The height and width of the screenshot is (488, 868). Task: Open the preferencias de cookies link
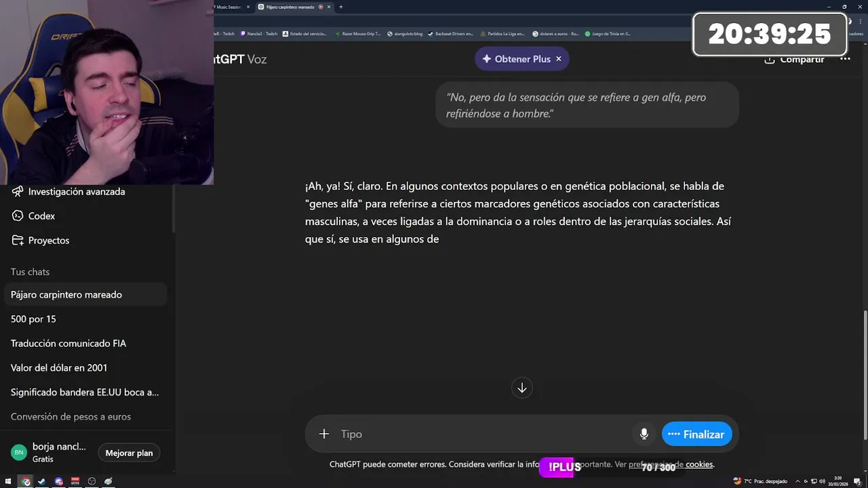tap(671, 464)
